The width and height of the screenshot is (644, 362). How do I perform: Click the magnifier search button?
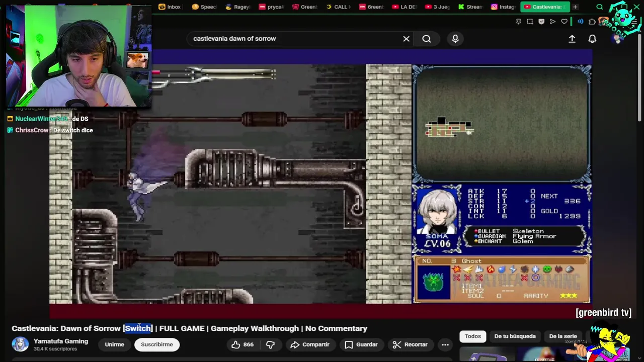[x=427, y=39]
